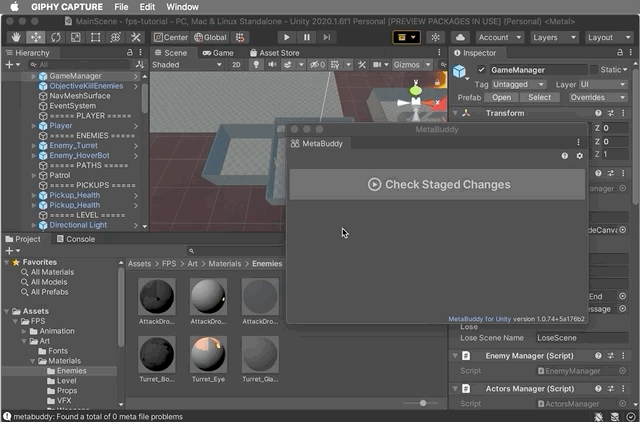Open the create plus menu in Project panel
The width and height of the screenshot is (640, 422).
(x=10, y=251)
